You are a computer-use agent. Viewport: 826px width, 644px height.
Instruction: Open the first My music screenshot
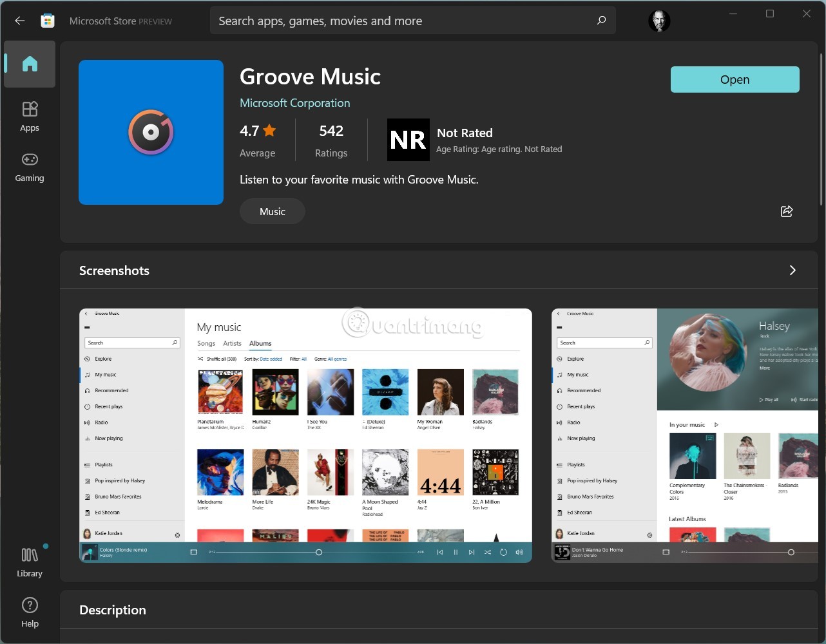pyautogui.click(x=305, y=435)
